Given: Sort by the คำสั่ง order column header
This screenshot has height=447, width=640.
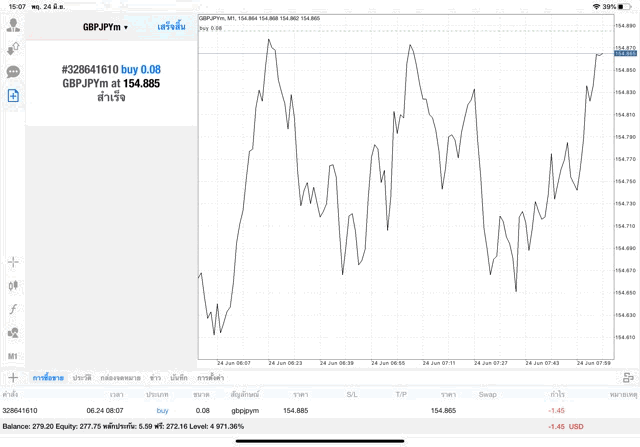Looking at the screenshot, I should point(10,394).
